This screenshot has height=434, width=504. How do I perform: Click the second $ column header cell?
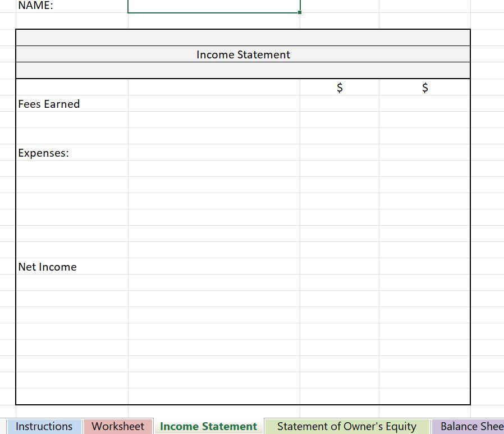click(x=425, y=87)
